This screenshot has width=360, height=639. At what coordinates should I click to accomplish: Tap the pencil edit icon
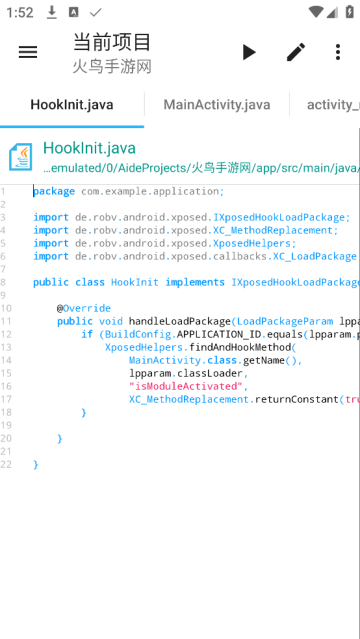pos(296,52)
